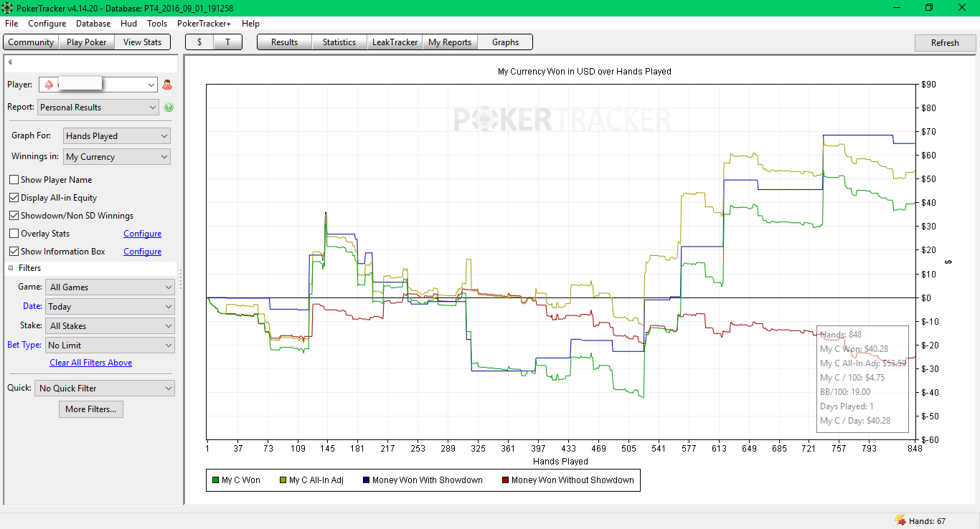Open the Tools menu
The image size is (980, 529).
click(x=157, y=24)
